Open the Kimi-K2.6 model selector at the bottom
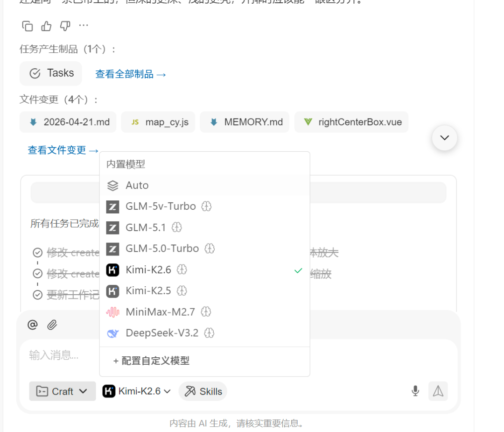The width and height of the screenshot is (504, 432). [x=137, y=391]
